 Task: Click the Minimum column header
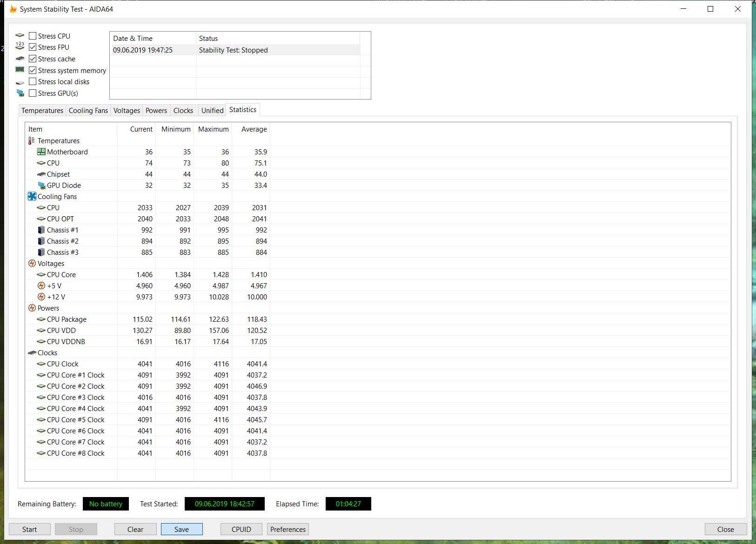(x=174, y=129)
